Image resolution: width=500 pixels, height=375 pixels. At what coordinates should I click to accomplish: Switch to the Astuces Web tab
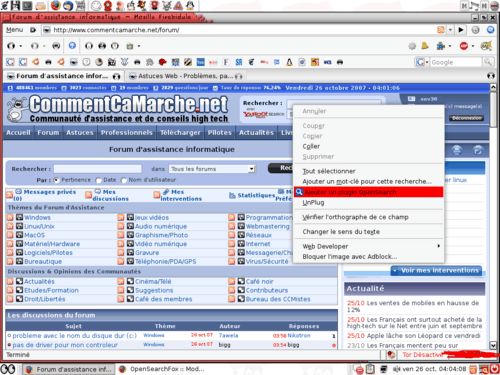185,76
